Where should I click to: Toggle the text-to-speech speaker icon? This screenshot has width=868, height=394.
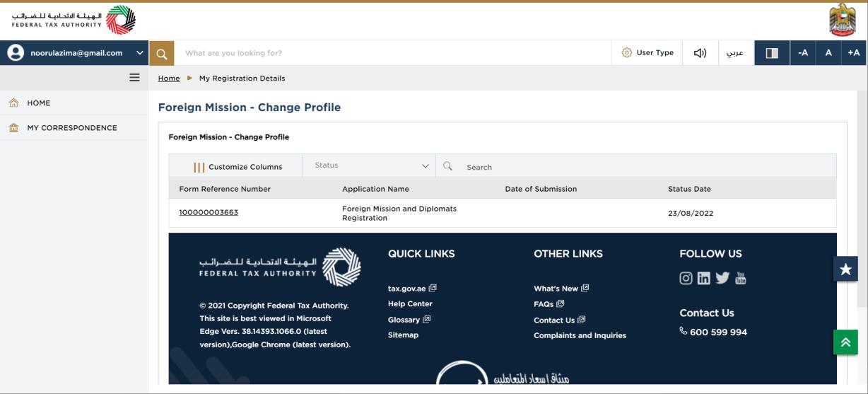pos(700,53)
